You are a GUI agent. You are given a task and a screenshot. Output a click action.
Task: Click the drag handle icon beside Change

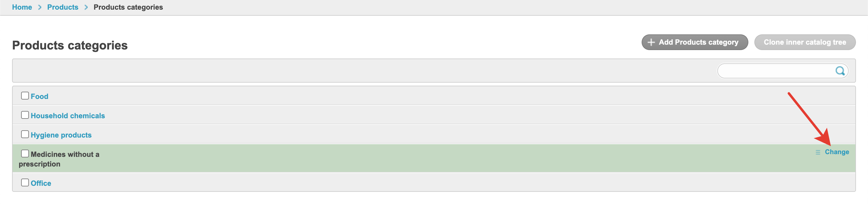pyautogui.click(x=818, y=152)
